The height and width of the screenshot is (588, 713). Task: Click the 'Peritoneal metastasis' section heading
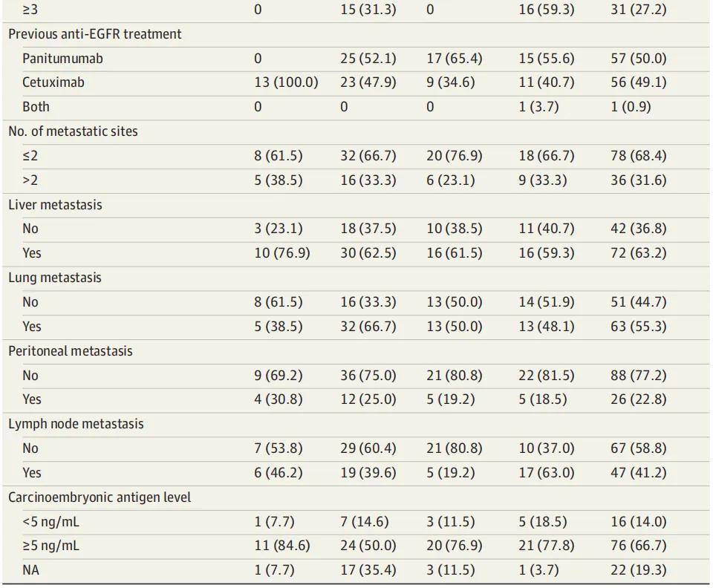pos(71,350)
